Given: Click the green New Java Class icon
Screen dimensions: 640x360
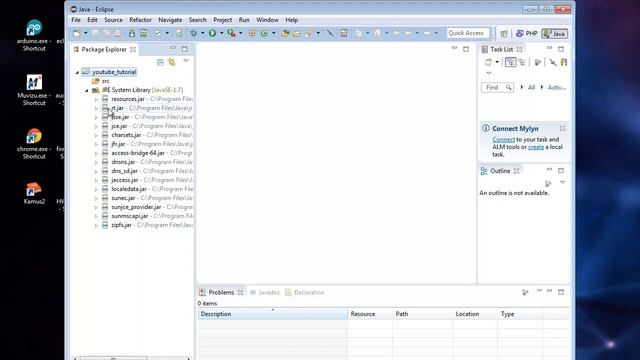Looking at the screenshot, I should coord(264,33).
